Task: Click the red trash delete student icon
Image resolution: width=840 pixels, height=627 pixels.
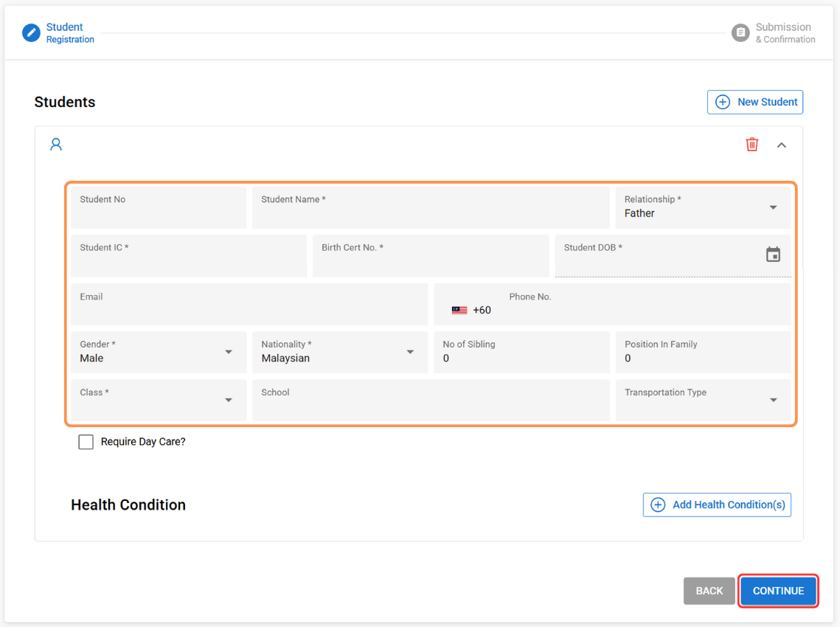Action: click(x=752, y=145)
